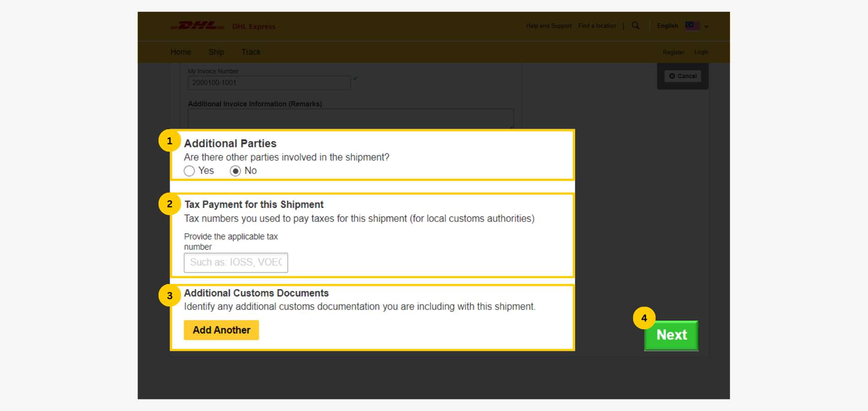The height and width of the screenshot is (411, 868).
Task: Open the Track menu
Action: [251, 52]
